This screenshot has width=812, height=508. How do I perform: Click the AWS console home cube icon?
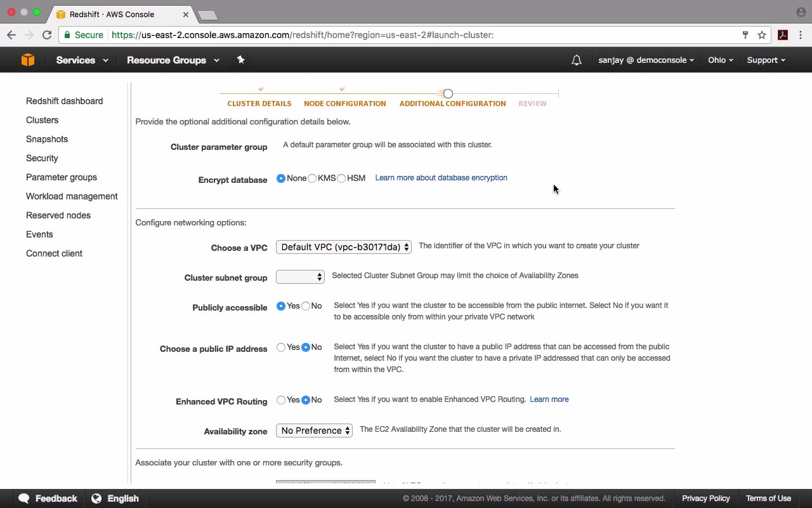pos(28,60)
